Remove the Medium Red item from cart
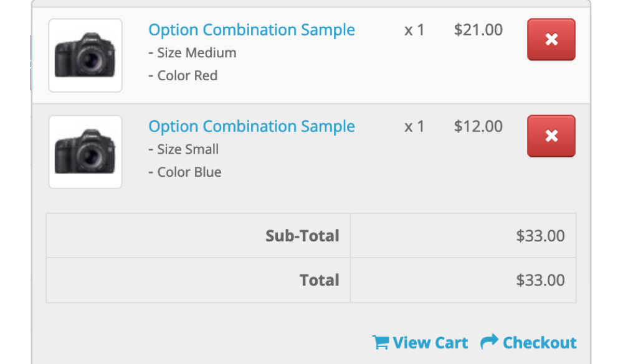The width and height of the screenshot is (623, 364). tap(551, 40)
